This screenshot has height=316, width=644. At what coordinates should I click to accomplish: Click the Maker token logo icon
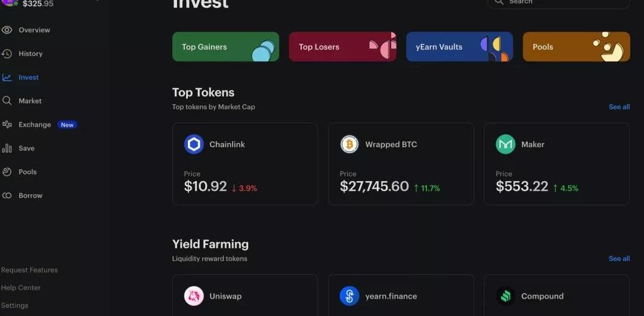505,144
